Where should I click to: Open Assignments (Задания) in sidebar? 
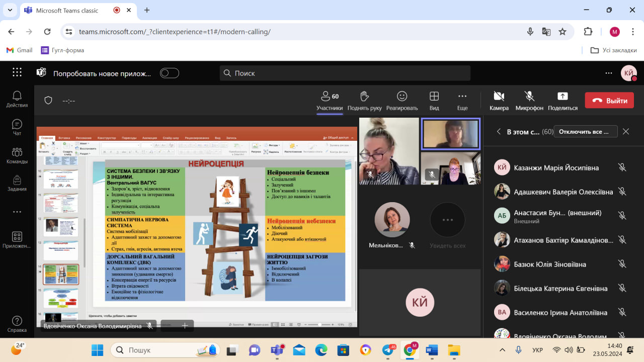[x=17, y=184]
